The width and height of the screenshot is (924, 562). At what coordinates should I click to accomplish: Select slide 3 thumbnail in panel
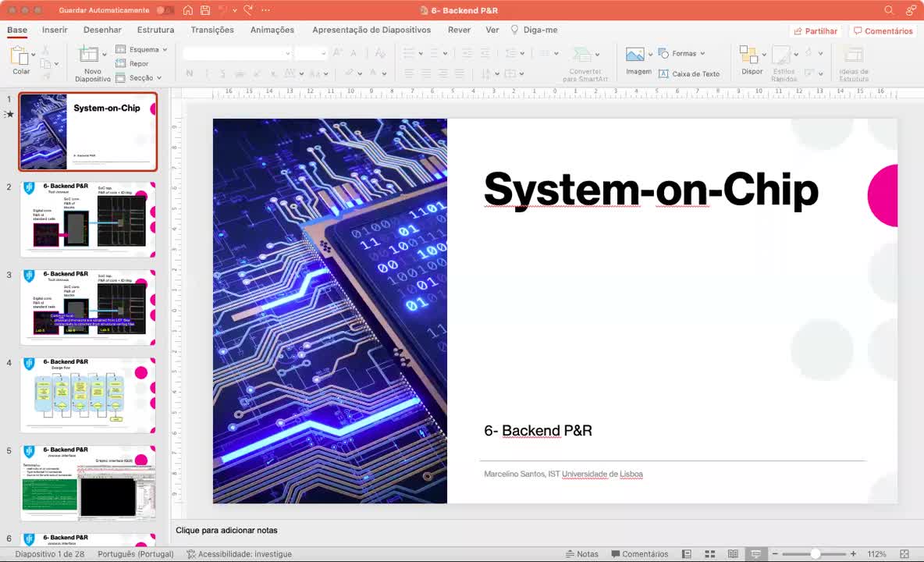[x=88, y=308]
